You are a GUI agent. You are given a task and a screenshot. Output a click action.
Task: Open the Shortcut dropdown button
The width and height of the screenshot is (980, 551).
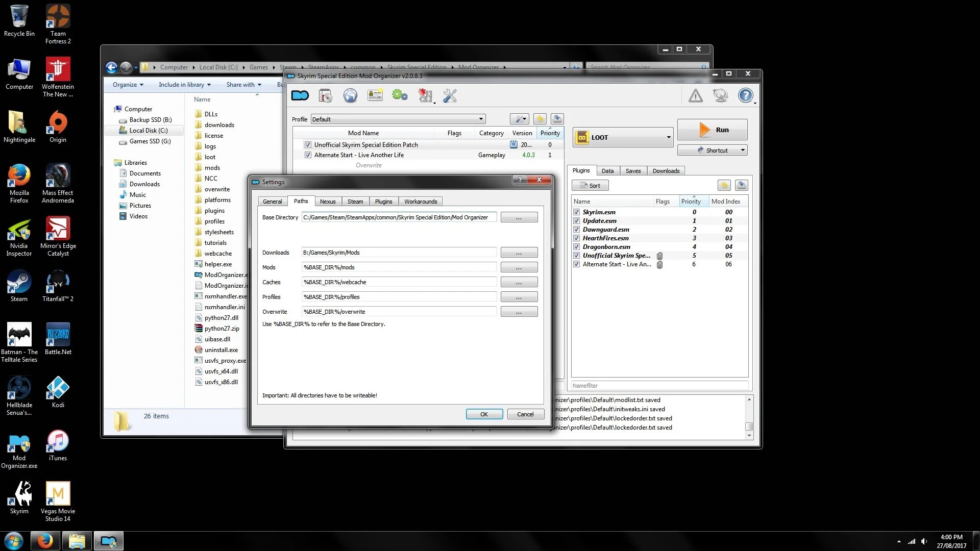(x=712, y=150)
